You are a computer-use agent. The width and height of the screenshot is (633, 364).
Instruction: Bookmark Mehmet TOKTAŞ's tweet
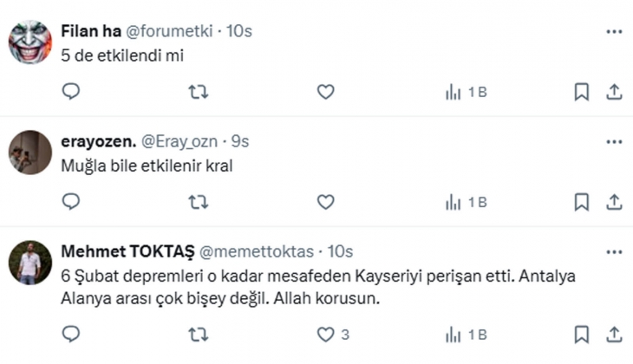(x=582, y=334)
